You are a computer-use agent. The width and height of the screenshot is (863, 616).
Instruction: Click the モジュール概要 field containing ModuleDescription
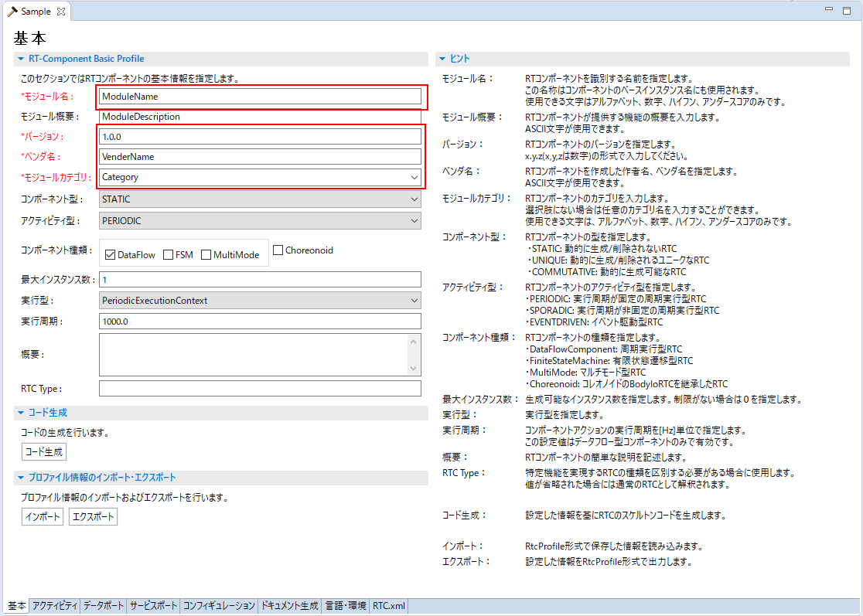260,117
